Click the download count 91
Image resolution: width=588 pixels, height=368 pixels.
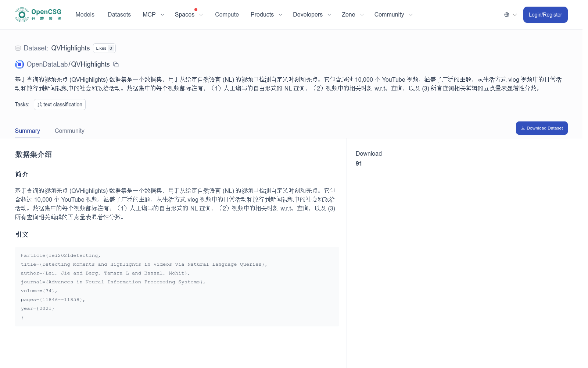[359, 163]
